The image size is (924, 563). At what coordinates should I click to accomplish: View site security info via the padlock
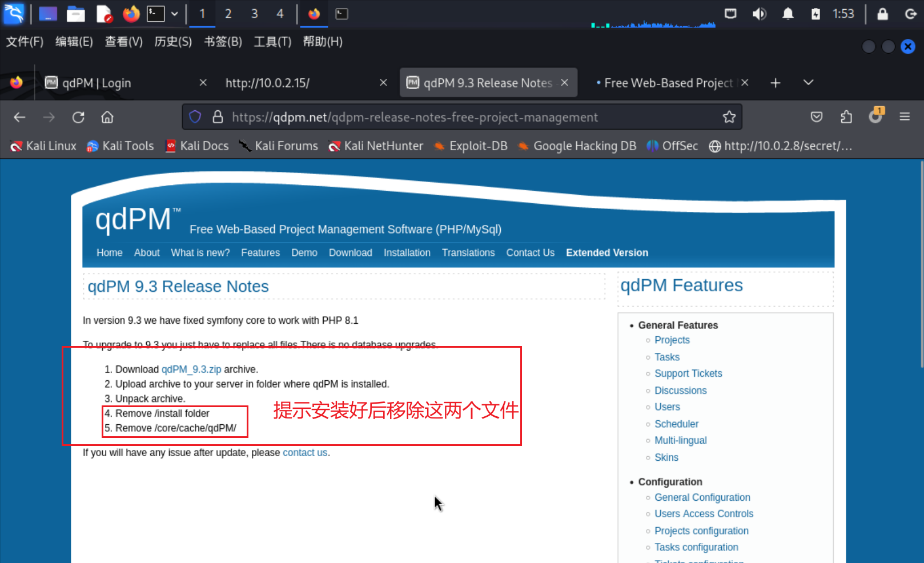pos(218,117)
